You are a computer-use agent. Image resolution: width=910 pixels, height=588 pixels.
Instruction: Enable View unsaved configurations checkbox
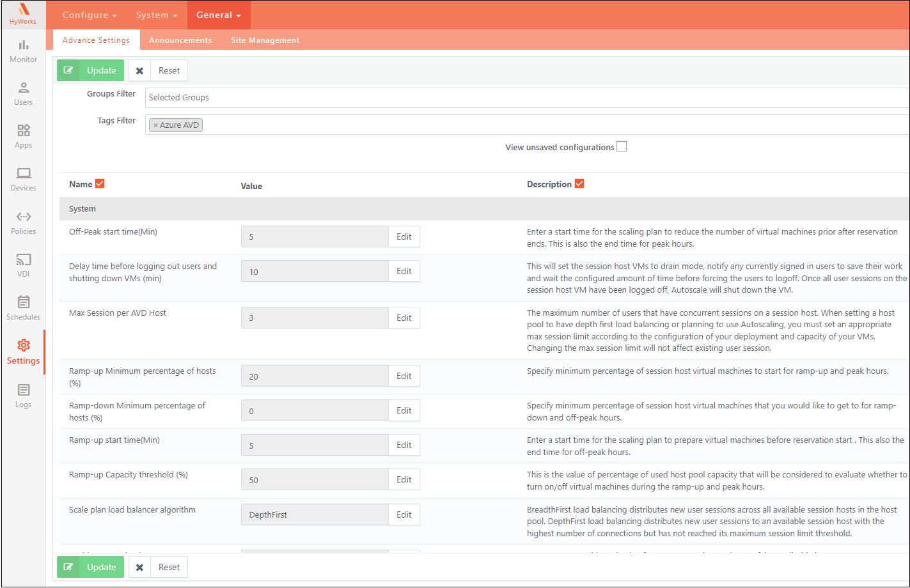coord(622,147)
